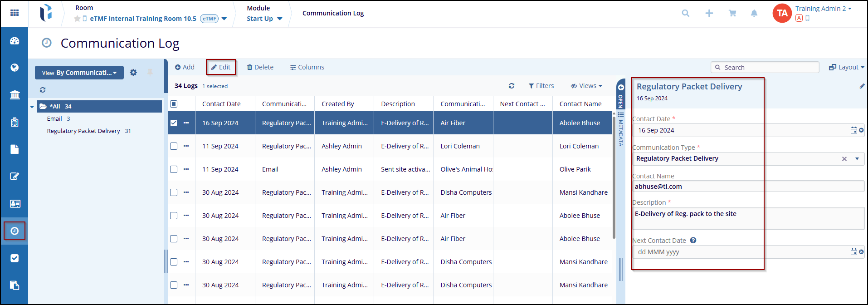The width and height of the screenshot is (868, 305).
Task: Open the Start Up module menu
Action: pyautogui.click(x=264, y=19)
